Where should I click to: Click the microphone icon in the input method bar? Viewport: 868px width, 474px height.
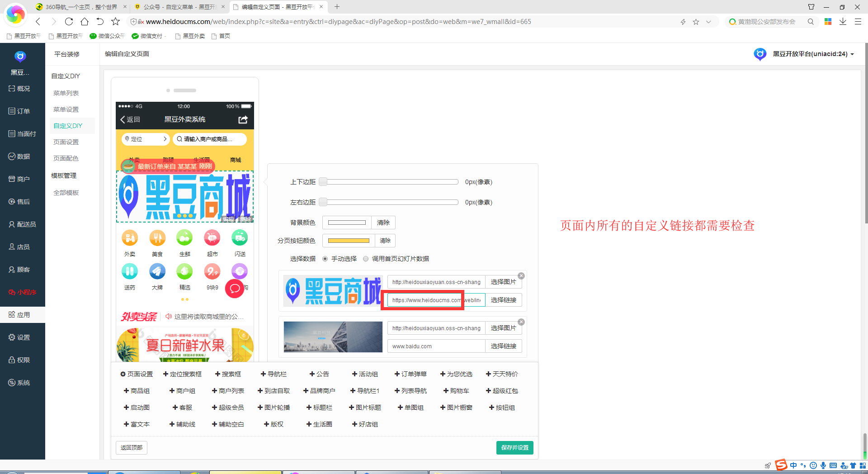click(x=823, y=465)
